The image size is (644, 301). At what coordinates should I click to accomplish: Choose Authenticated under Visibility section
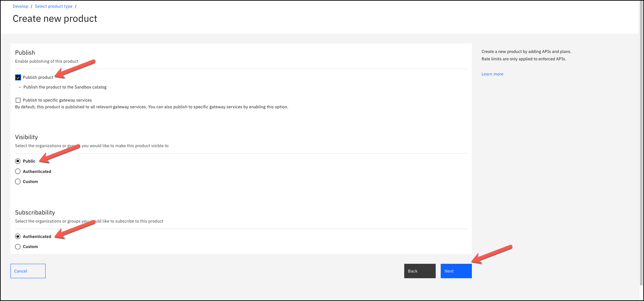pos(18,172)
